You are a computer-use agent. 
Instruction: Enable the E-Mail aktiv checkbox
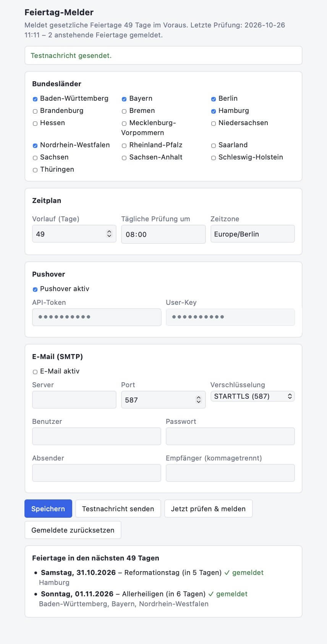tap(35, 372)
